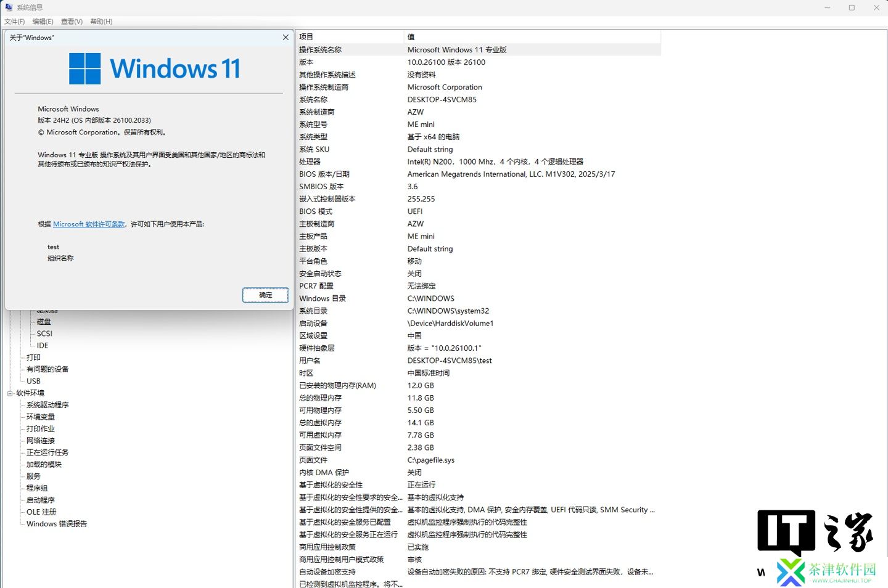Select the 可用物理内存 row
This screenshot has width=888, height=588.
point(478,410)
